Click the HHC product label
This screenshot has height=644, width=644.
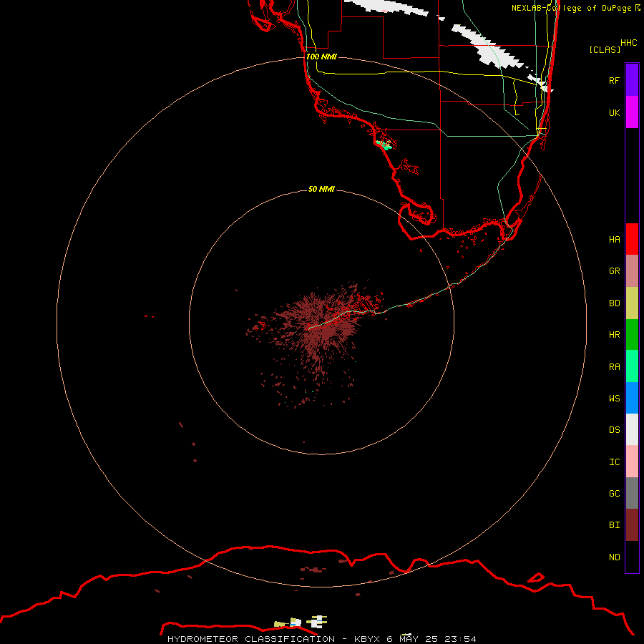click(628, 43)
